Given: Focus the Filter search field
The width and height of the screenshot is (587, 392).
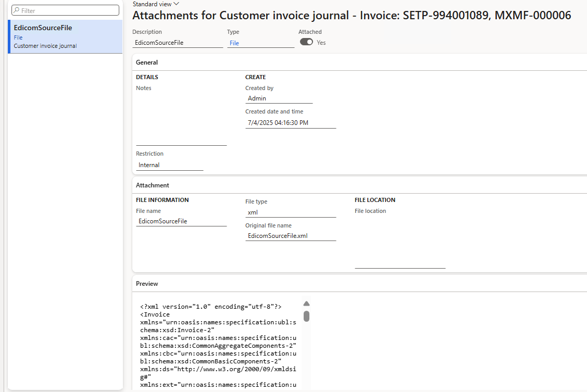Looking at the screenshot, I should (x=66, y=10).
